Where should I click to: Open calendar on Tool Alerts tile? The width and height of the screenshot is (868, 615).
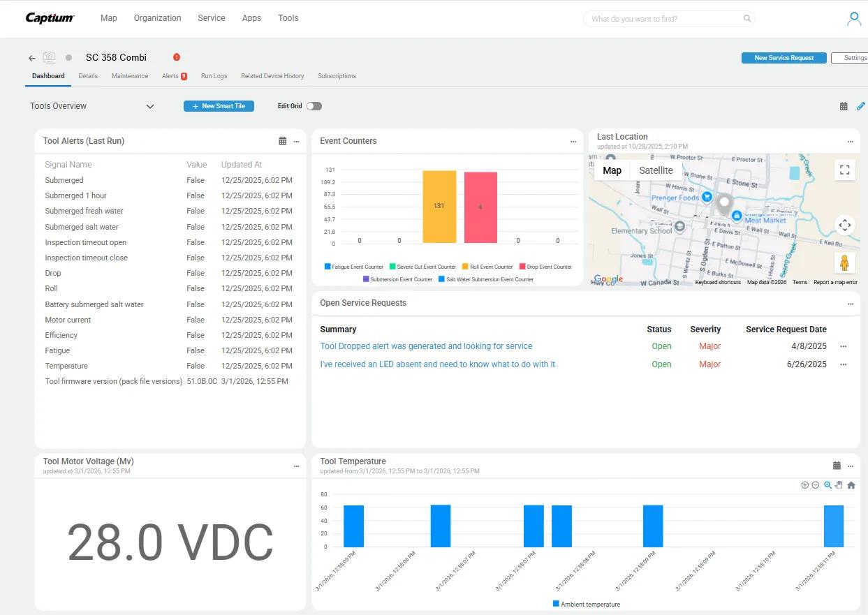click(282, 141)
